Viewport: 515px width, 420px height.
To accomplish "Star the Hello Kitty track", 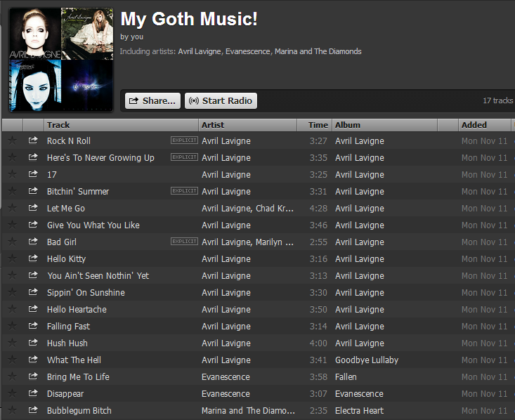I will (x=13, y=258).
